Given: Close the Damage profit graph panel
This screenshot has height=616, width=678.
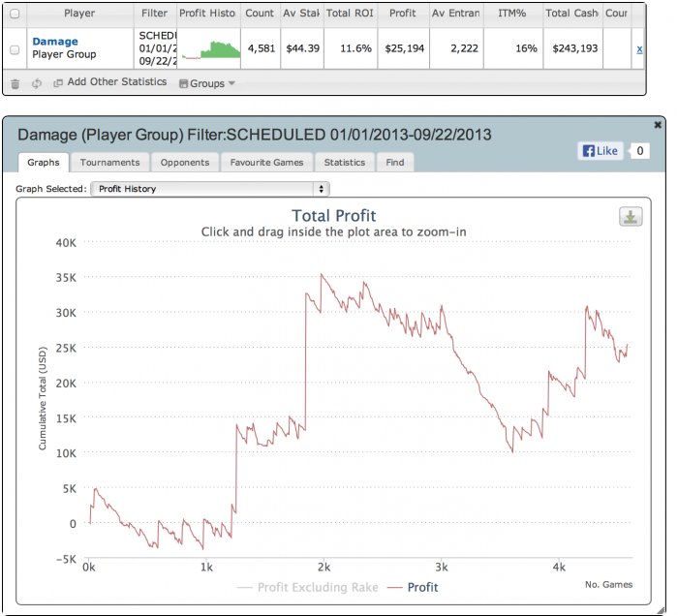Looking at the screenshot, I should tap(658, 125).
